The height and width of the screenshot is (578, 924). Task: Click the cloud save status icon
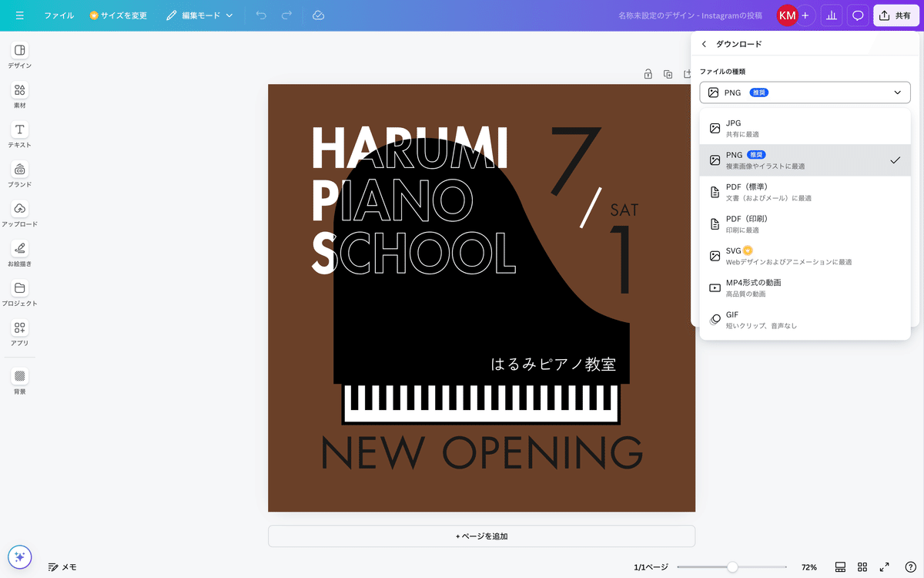318,15
